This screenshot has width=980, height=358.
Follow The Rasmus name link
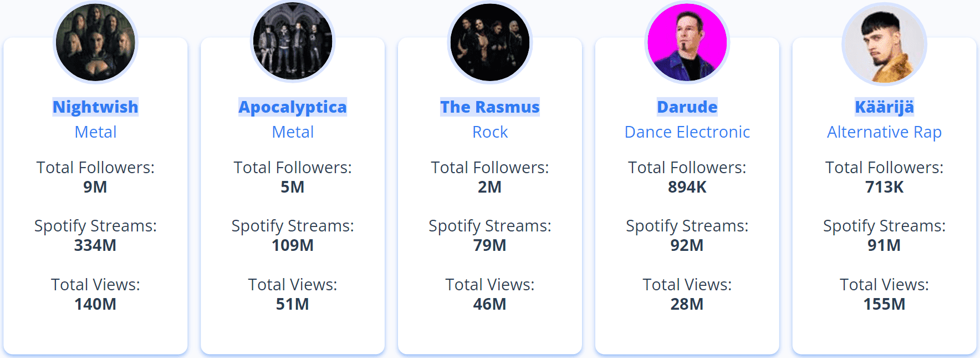(x=490, y=107)
